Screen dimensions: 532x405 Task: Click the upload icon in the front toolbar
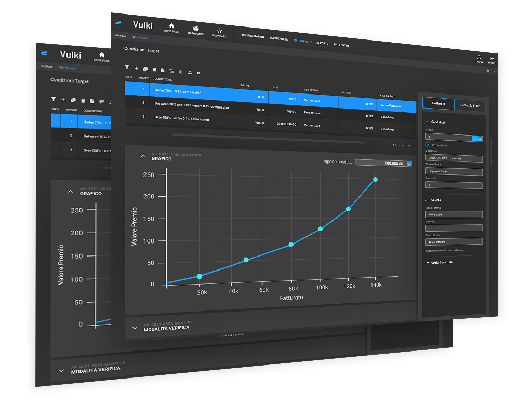pyautogui.click(x=190, y=72)
